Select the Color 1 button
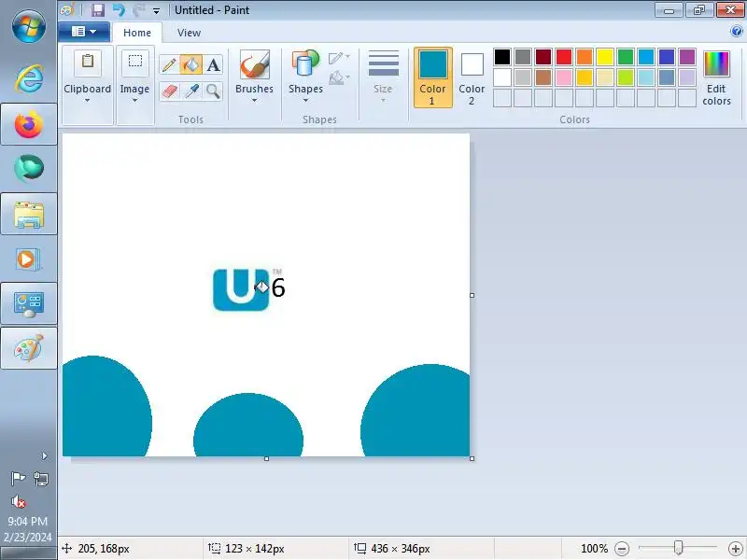747x560 pixels. click(432, 77)
